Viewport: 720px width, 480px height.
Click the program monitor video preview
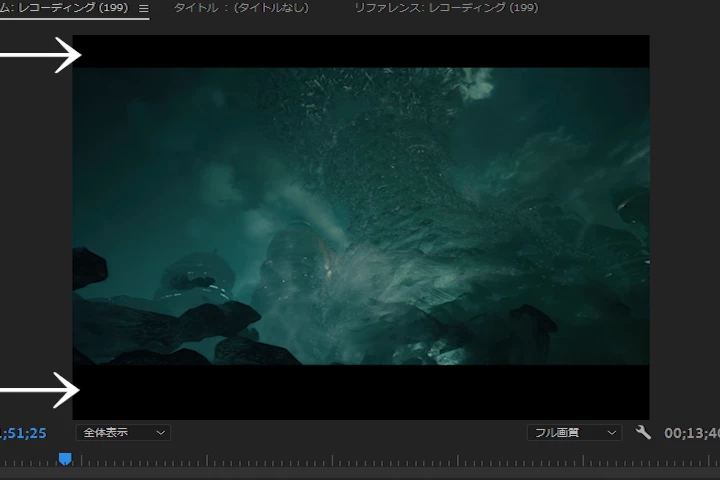pyautogui.click(x=361, y=227)
